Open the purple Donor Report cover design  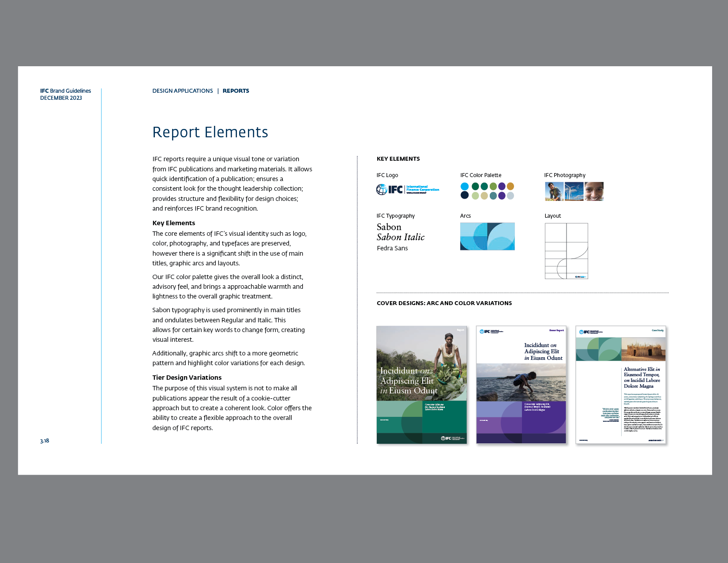[x=521, y=385]
